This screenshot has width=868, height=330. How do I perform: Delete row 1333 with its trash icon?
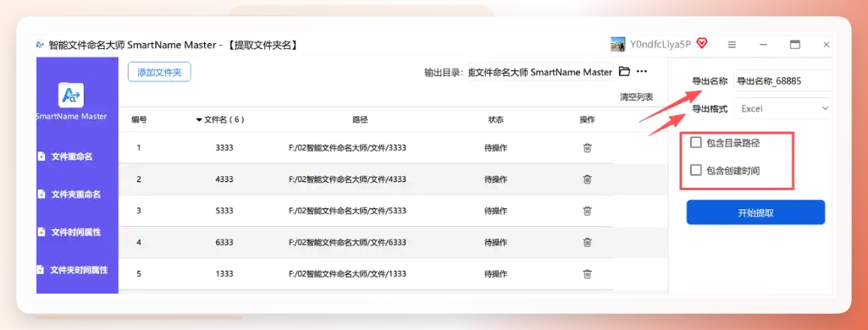[x=588, y=273]
